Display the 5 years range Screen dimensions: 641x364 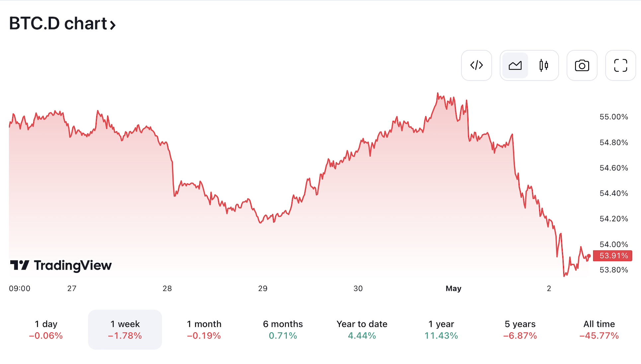pyautogui.click(x=520, y=329)
